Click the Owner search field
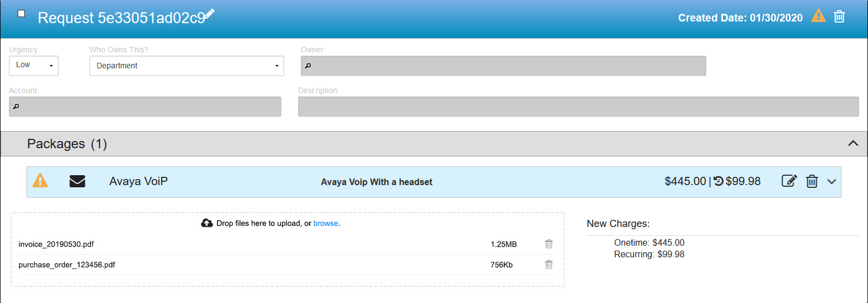Screen dimensions: 868x303 coord(503,66)
